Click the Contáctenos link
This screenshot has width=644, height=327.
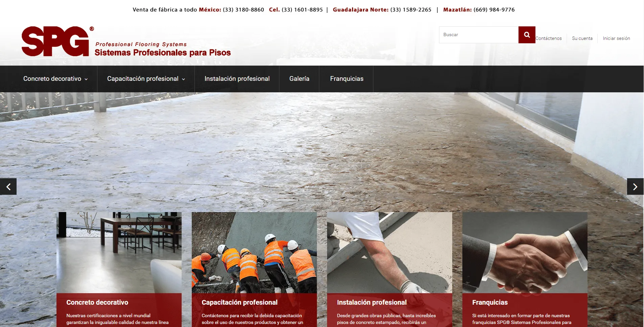point(549,38)
